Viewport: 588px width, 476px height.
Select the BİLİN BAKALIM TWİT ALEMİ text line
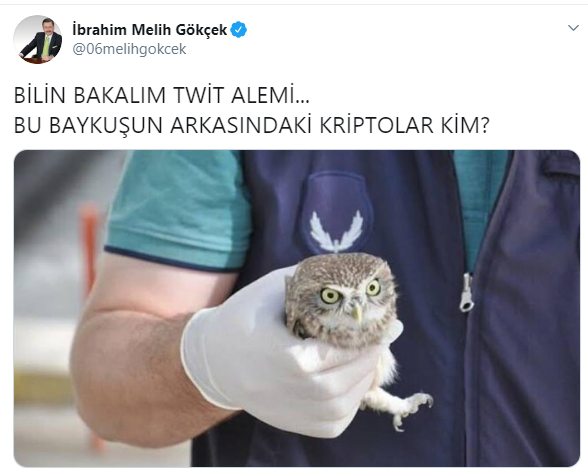162,95
